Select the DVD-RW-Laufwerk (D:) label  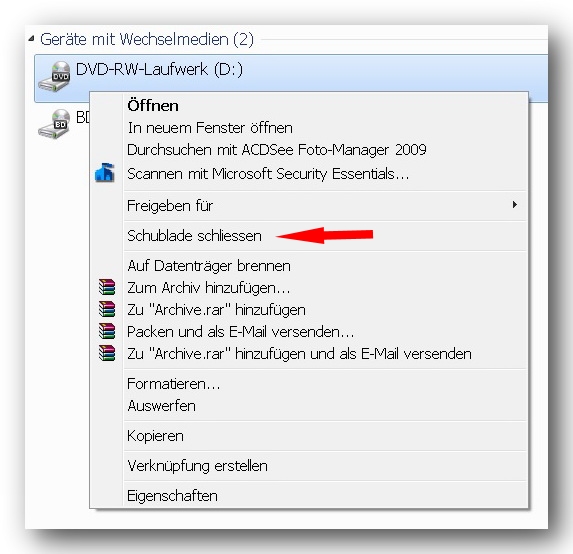tap(159, 69)
